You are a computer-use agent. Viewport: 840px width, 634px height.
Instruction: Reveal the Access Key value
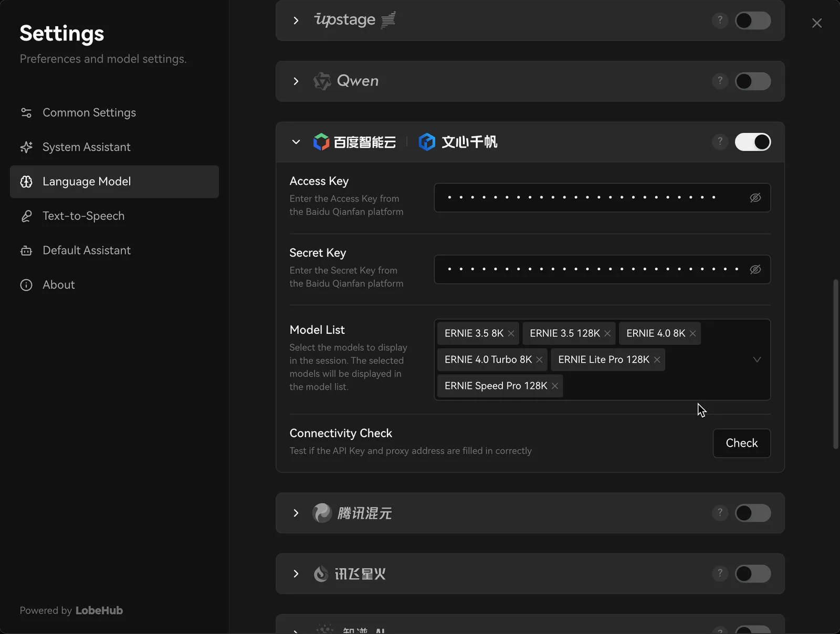pyautogui.click(x=755, y=197)
